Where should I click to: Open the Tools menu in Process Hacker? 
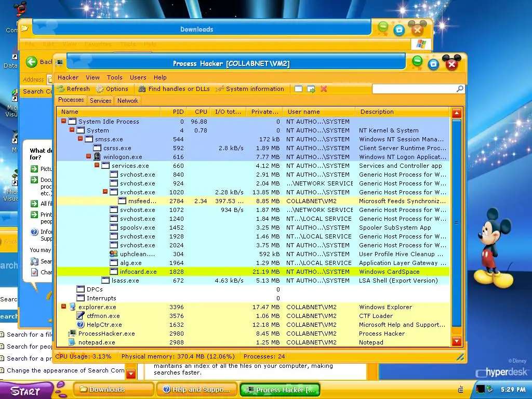pyautogui.click(x=115, y=77)
